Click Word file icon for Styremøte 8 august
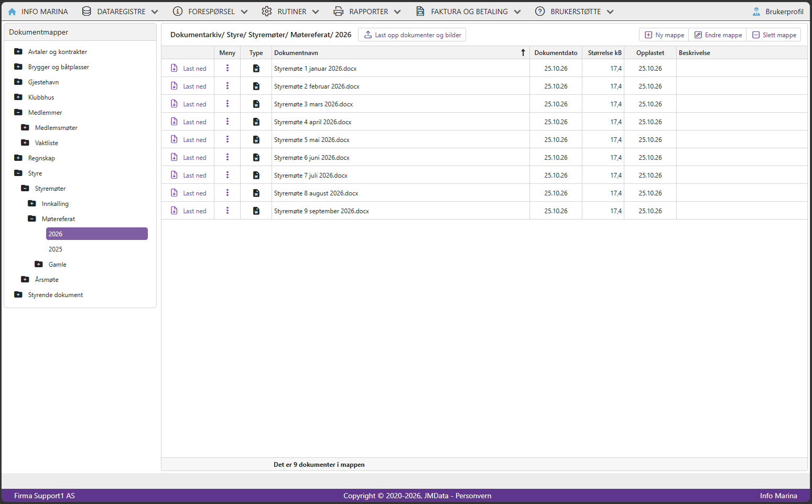This screenshot has height=504, width=812. (x=256, y=193)
